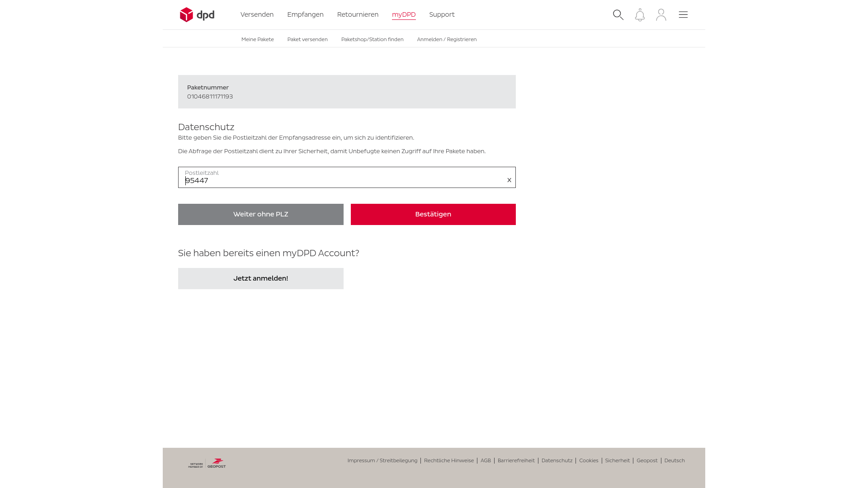
Task: Click the DPD logo
Action: click(197, 15)
